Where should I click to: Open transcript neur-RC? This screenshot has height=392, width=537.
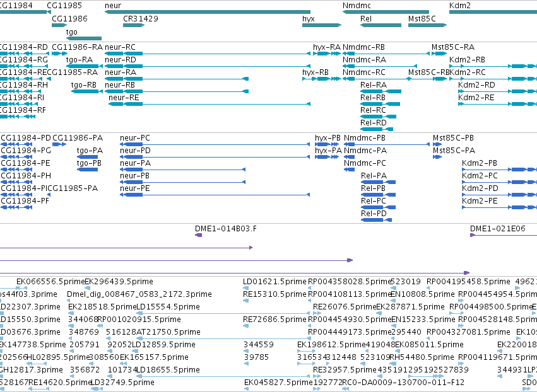208,54
